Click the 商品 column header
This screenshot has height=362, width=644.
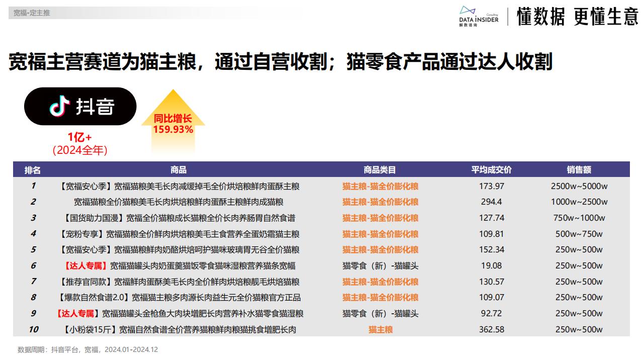click(179, 170)
